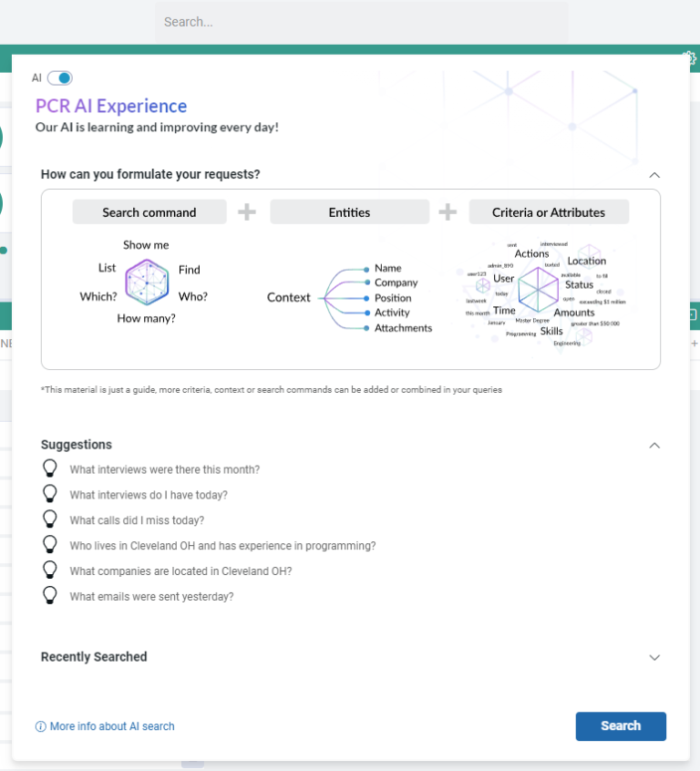
Task: Select the 'Entities' header pill
Action: pos(349,211)
